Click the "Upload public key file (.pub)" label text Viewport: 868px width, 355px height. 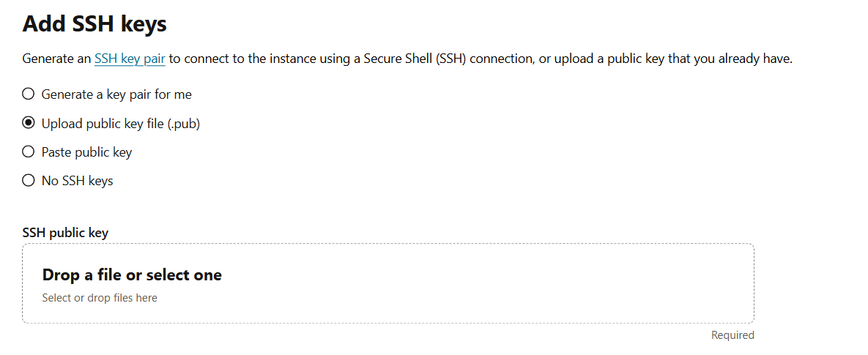[x=121, y=124]
